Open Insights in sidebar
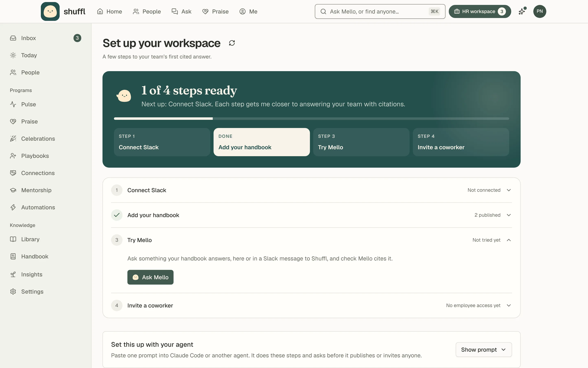Screen dimensions: 588x368 click(x=46, y=274)
